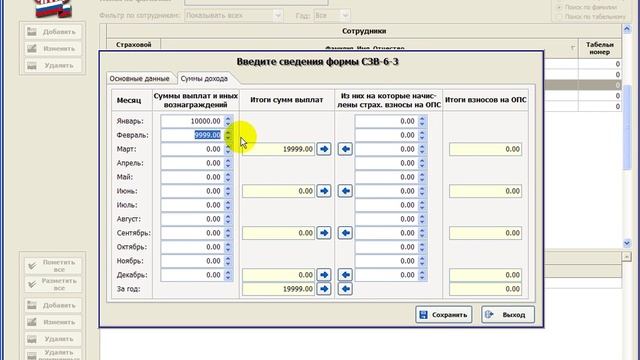Click right arrow button in September row
640x360 pixels.
coord(324,233)
